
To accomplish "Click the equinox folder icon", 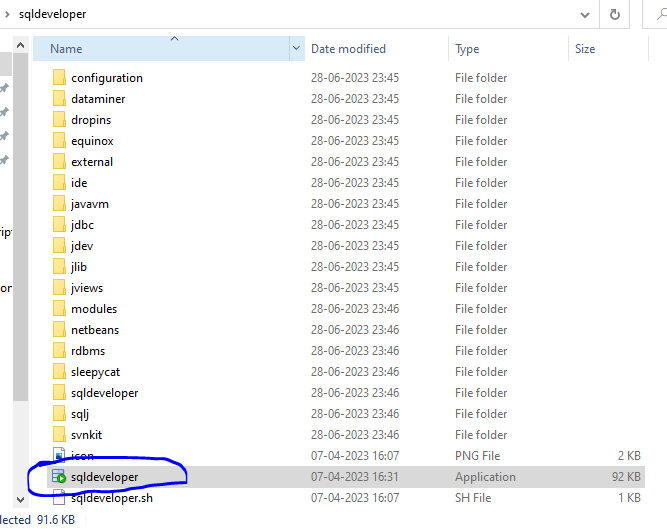I will point(59,141).
